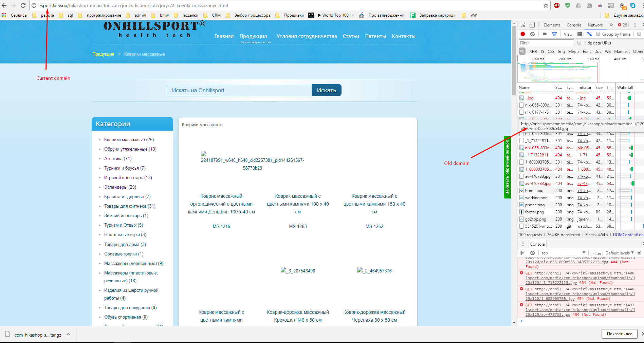Filter network requests by Font type
The height and width of the screenshot is (343, 644).
(587, 52)
